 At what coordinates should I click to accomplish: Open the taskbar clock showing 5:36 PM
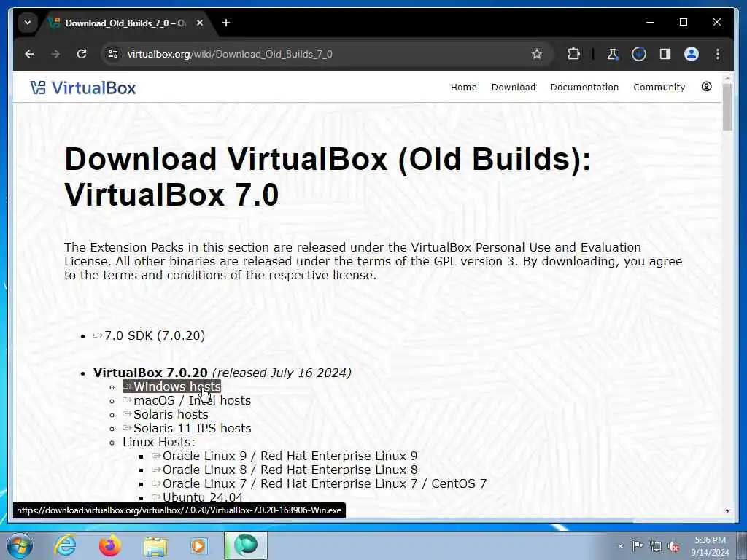710,546
